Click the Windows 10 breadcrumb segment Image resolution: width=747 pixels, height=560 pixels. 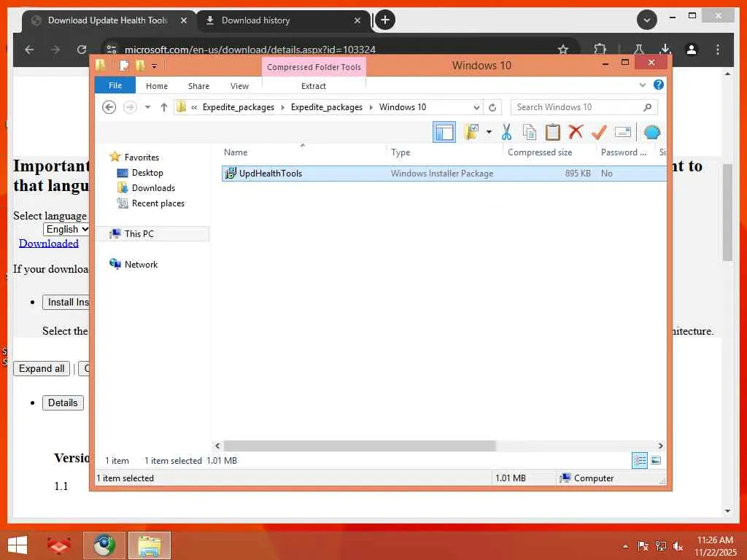pyautogui.click(x=403, y=107)
